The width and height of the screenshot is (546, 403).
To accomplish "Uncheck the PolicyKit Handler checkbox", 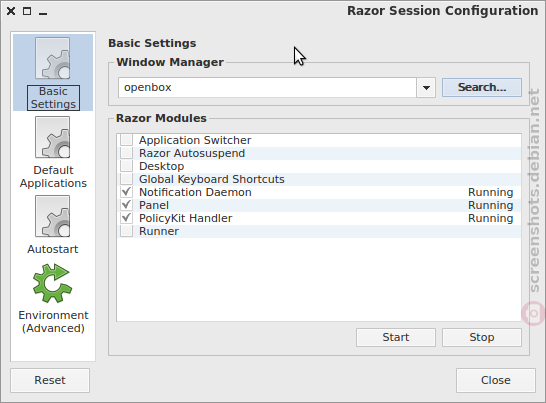I will point(127,218).
